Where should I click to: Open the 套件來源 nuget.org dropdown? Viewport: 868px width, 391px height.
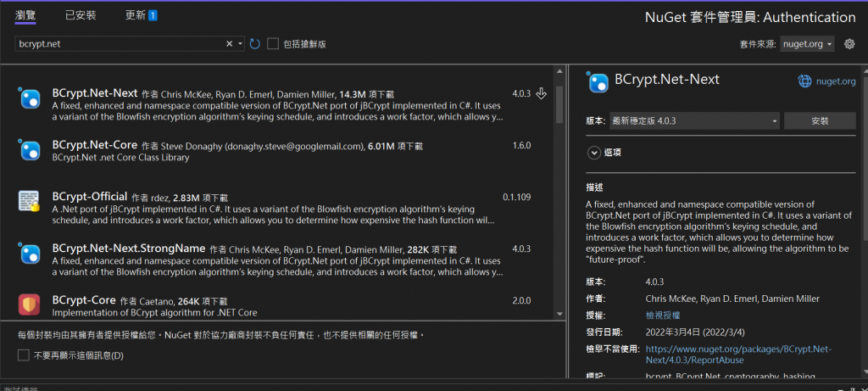click(808, 44)
